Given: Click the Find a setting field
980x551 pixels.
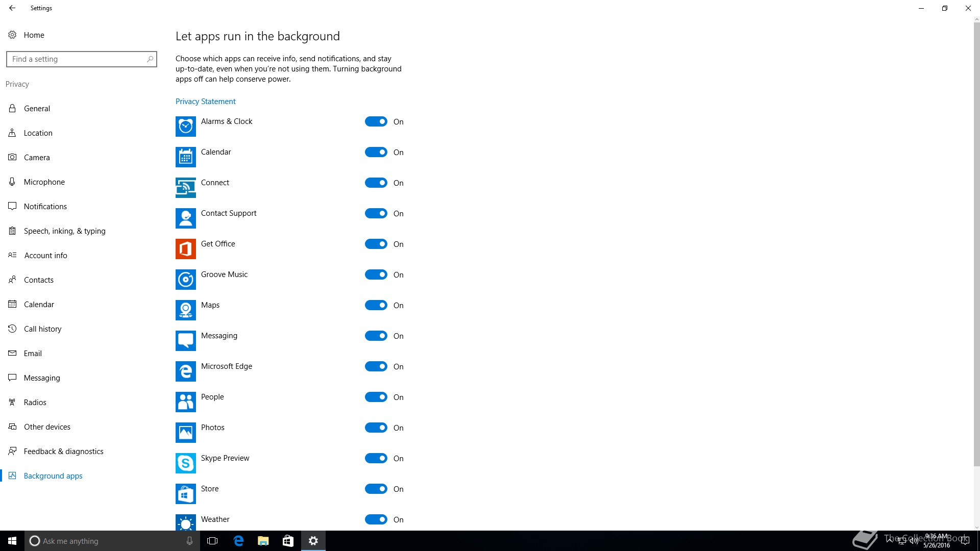Looking at the screenshot, I should (x=77, y=59).
